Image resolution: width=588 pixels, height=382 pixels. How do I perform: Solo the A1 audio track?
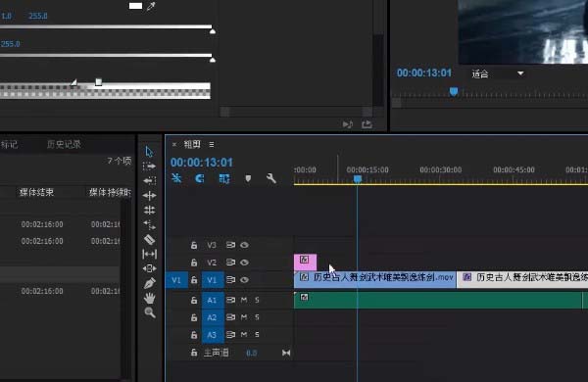[x=257, y=300]
